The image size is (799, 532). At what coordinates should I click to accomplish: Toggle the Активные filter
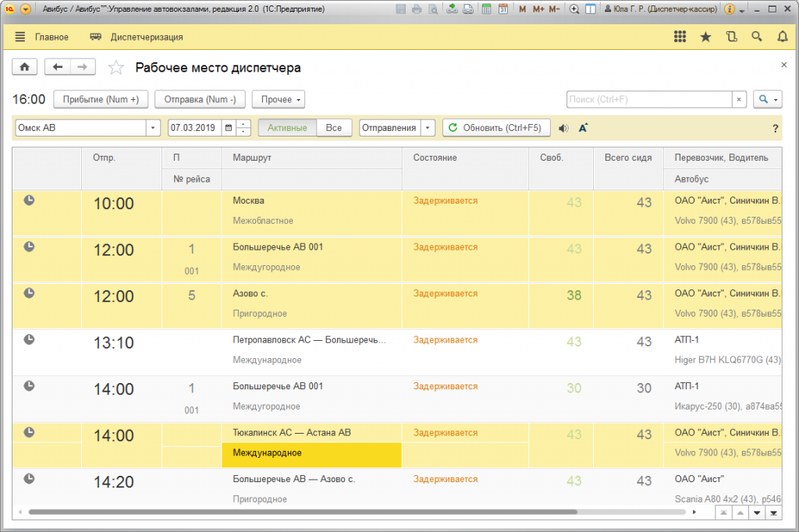pos(287,128)
